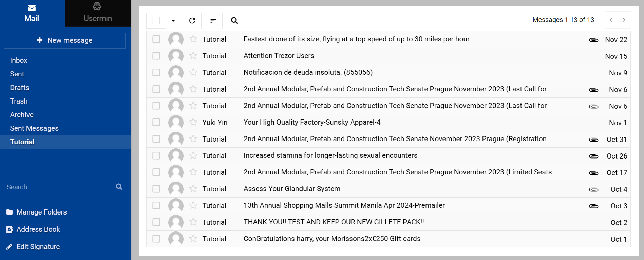The height and width of the screenshot is (260, 644).
Task: Go to next page of messages
Action: point(624,20)
